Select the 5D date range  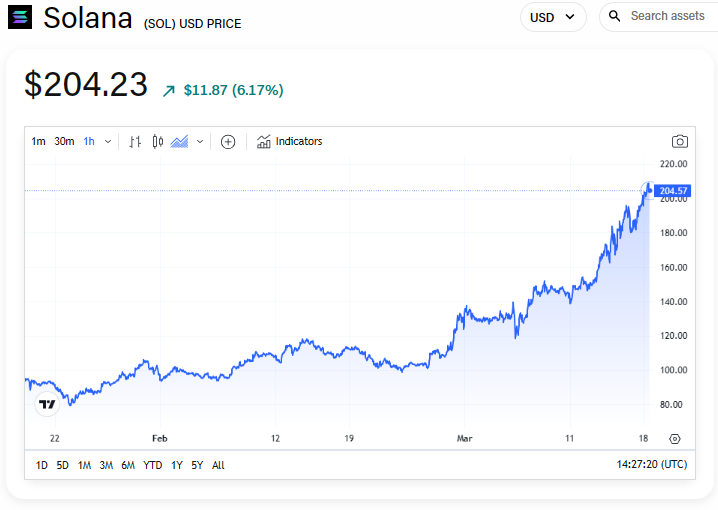click(x=63, y=465)
